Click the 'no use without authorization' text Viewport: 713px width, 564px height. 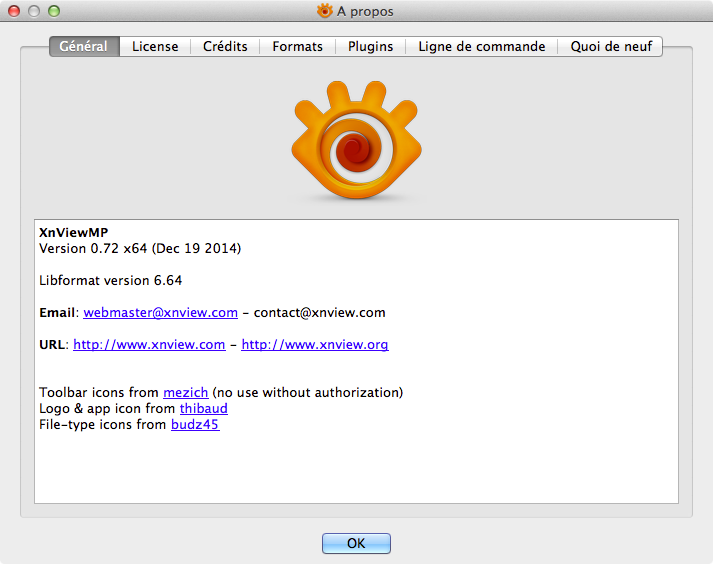tap(308, 392)
